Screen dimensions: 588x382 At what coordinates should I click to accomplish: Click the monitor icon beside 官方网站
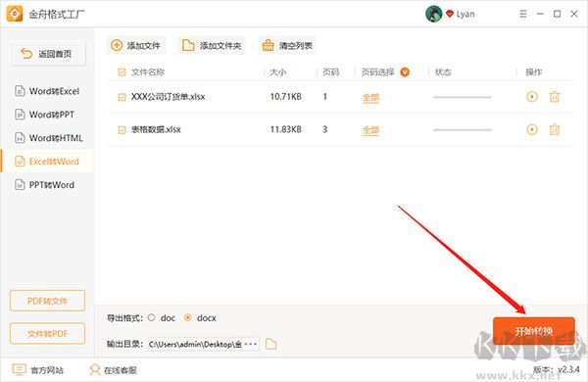(20, 369)
